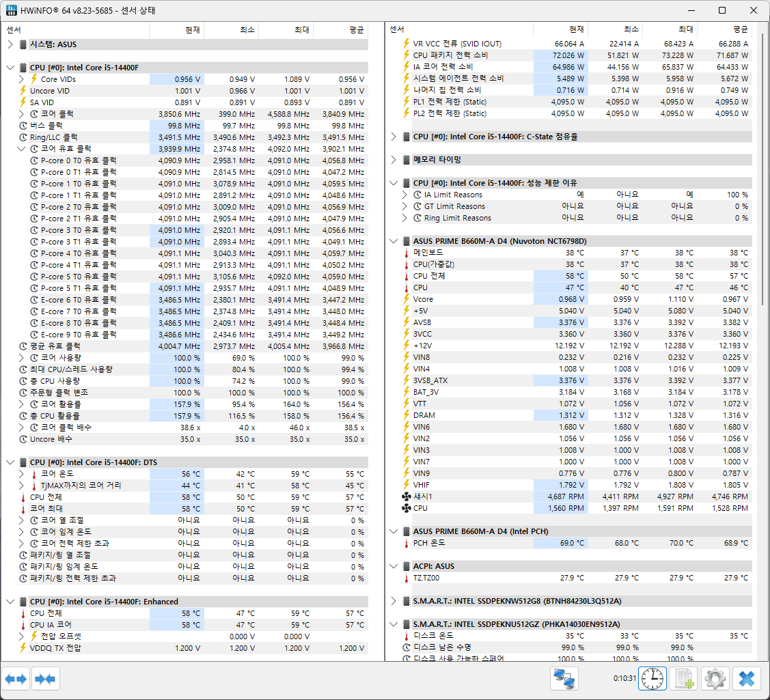Click the clock icon beside 버스 클럭
Image resolution: width=770 pixels, height=700 pixels.
[23, 126]
